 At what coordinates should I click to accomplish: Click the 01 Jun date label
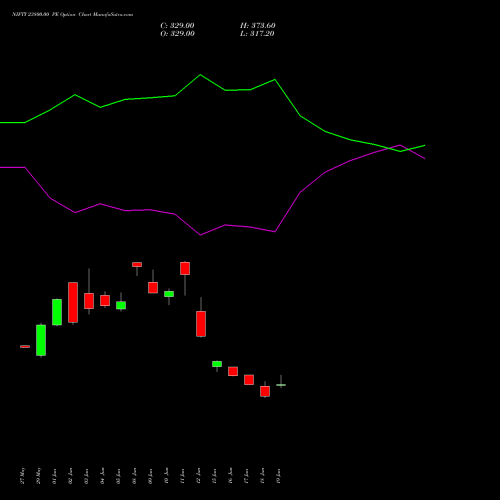[x=55, y=476]
